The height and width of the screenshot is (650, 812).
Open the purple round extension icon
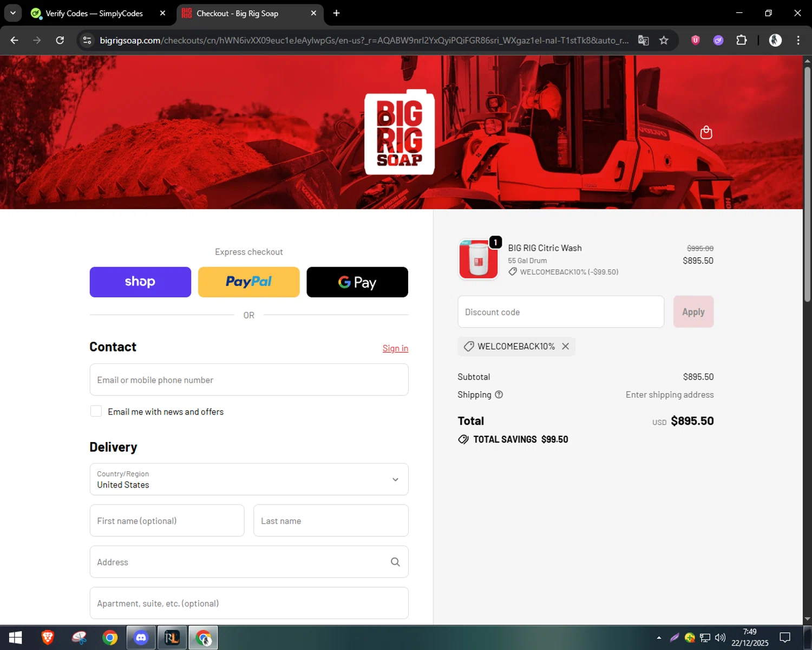tap(718, 40)
